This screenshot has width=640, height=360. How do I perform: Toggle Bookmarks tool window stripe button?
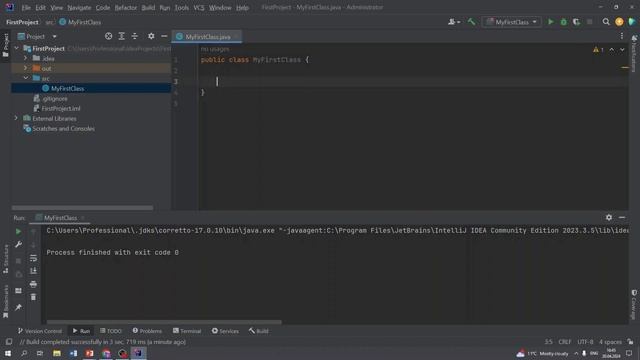click(5, 302)
